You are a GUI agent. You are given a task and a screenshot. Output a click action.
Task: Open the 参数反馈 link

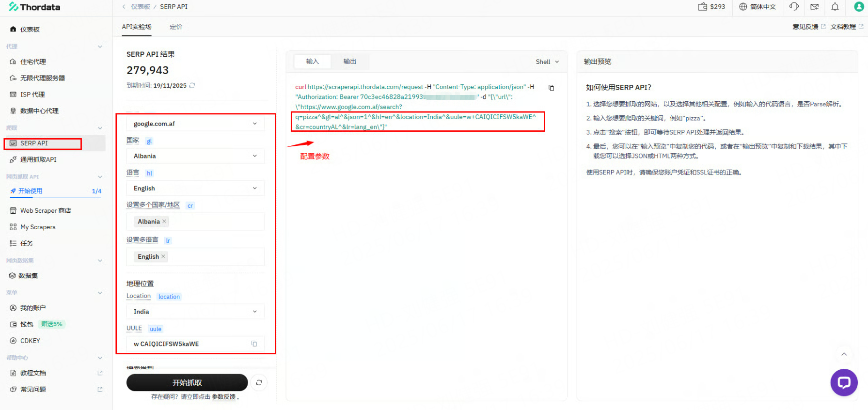pyautogui.click(x=224, y=397)
